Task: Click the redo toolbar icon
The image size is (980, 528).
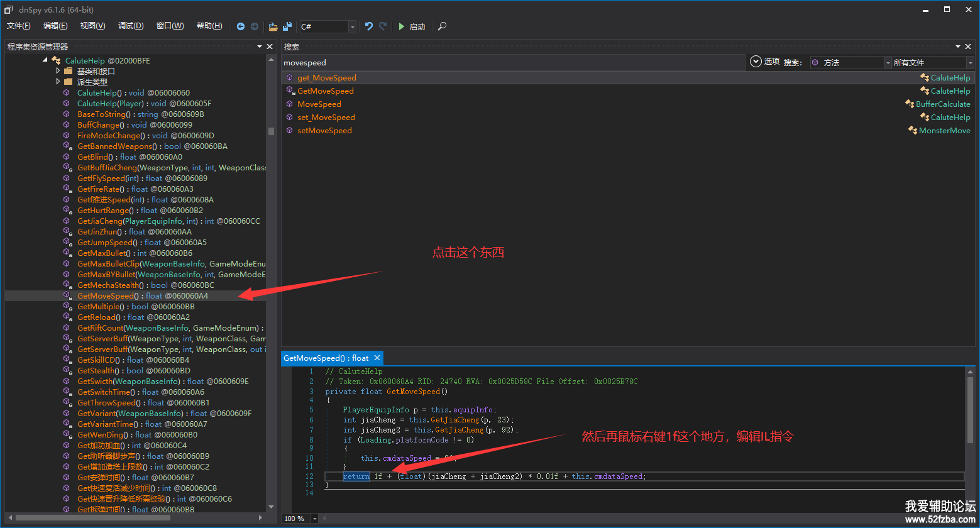Action: [x=383, y=26]
